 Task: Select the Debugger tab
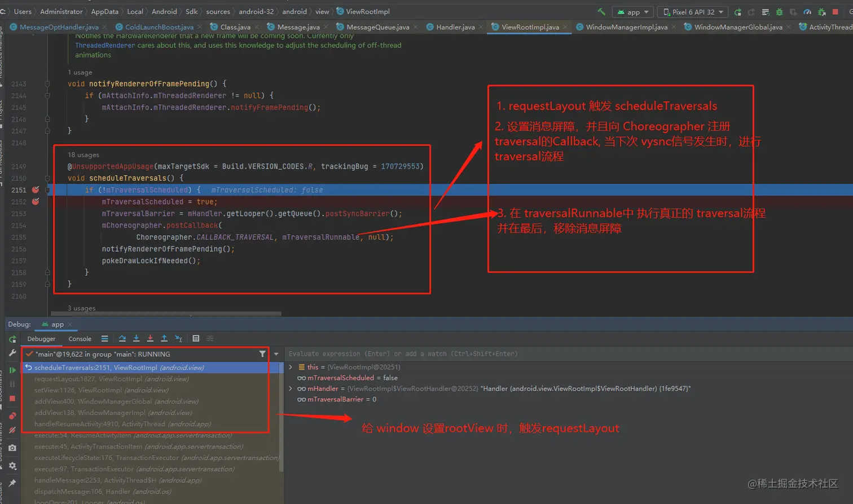(41, 339)
